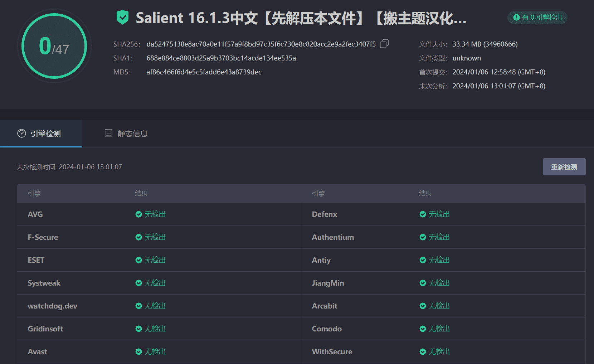Click the green check icon in the Authentium row

[x=423, y=237]
